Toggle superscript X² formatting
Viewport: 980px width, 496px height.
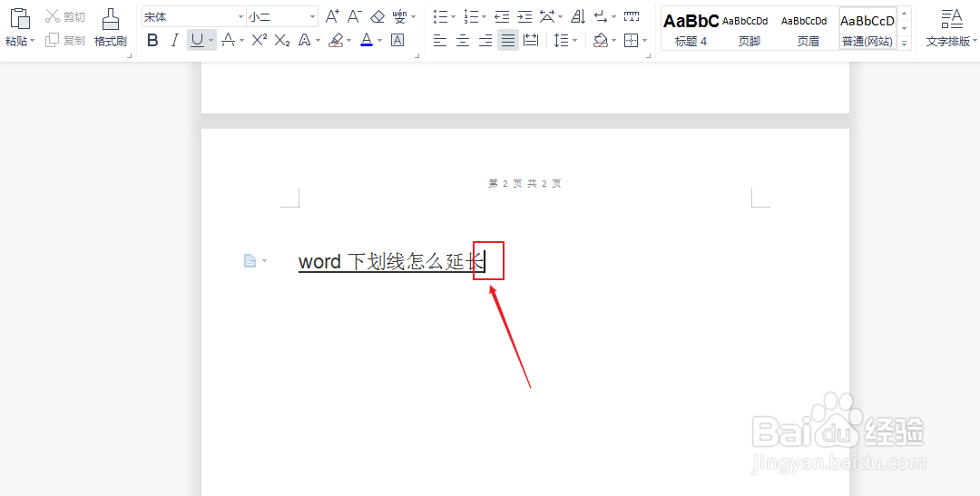(259, 41)
